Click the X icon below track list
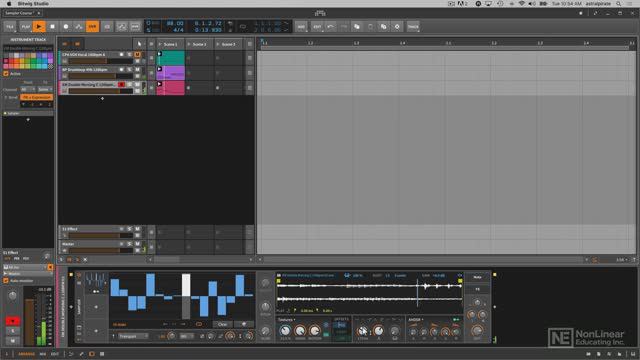The width and height of the screenshot is (640, 360). click(85, 259)
